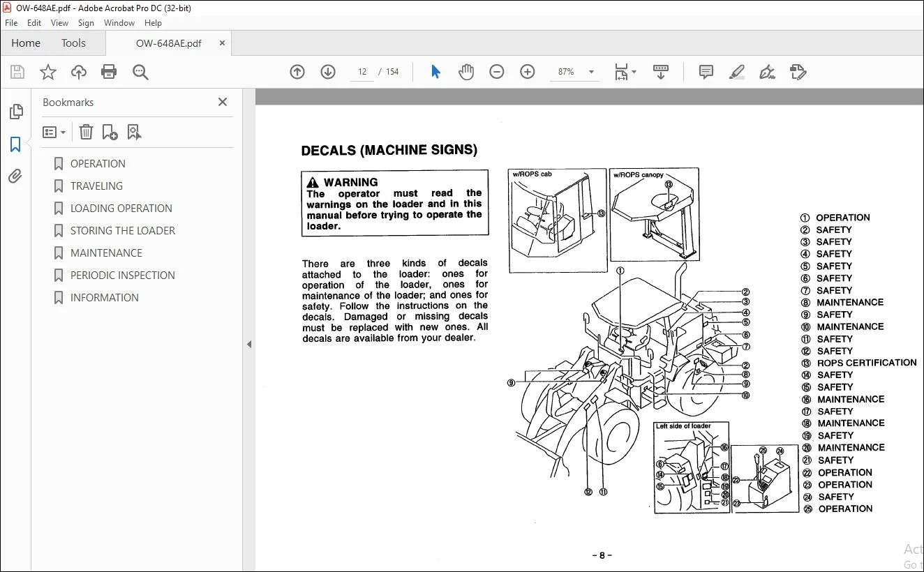Open the find text magnifier tool
The width and height of the screenshot is (924, 572).
point(140,72)
